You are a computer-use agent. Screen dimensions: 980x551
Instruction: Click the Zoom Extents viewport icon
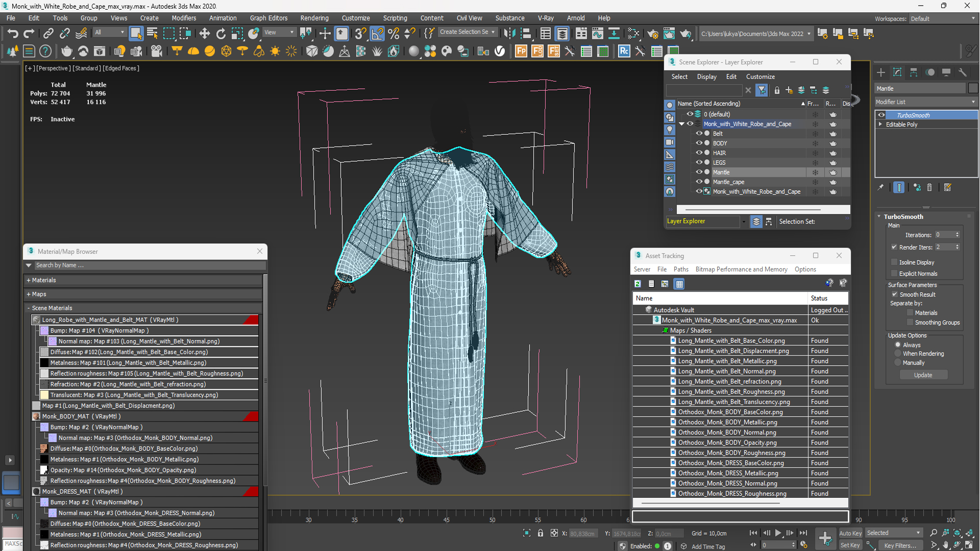[957, 533]
